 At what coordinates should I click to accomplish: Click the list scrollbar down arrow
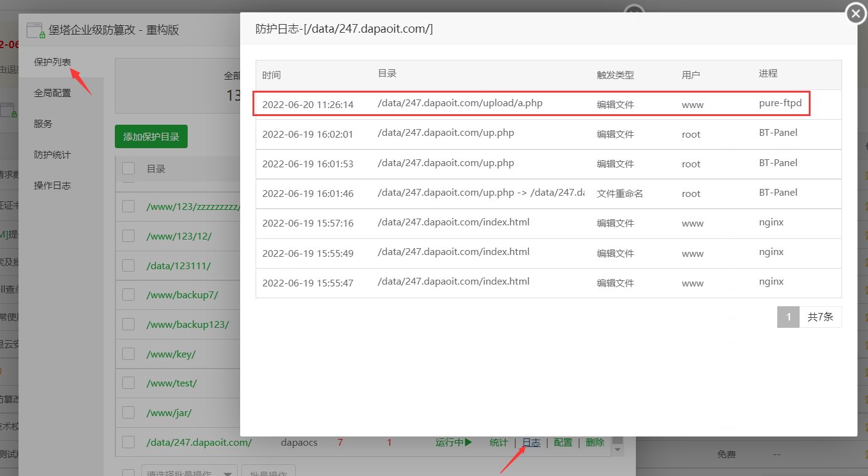(x=618, y=451)
